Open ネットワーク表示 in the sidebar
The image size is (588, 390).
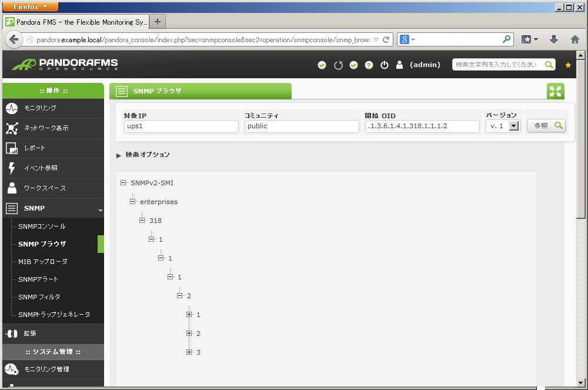tap(46, 128)
